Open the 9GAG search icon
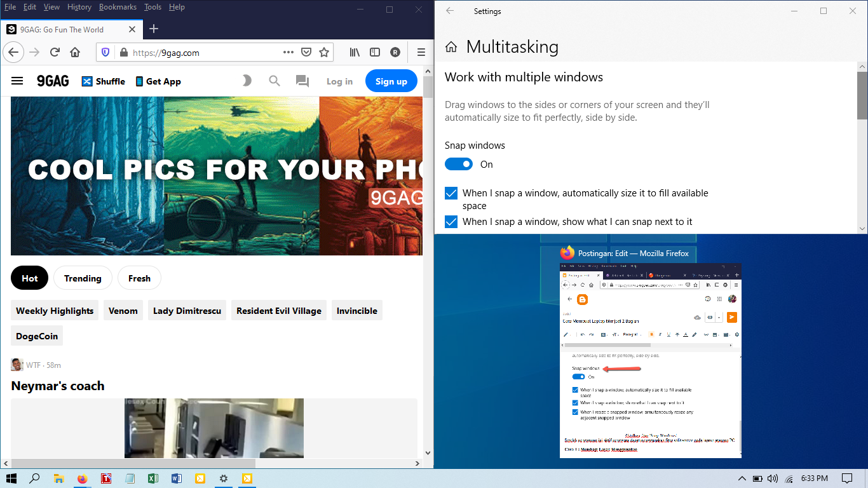 click(275, 81)
